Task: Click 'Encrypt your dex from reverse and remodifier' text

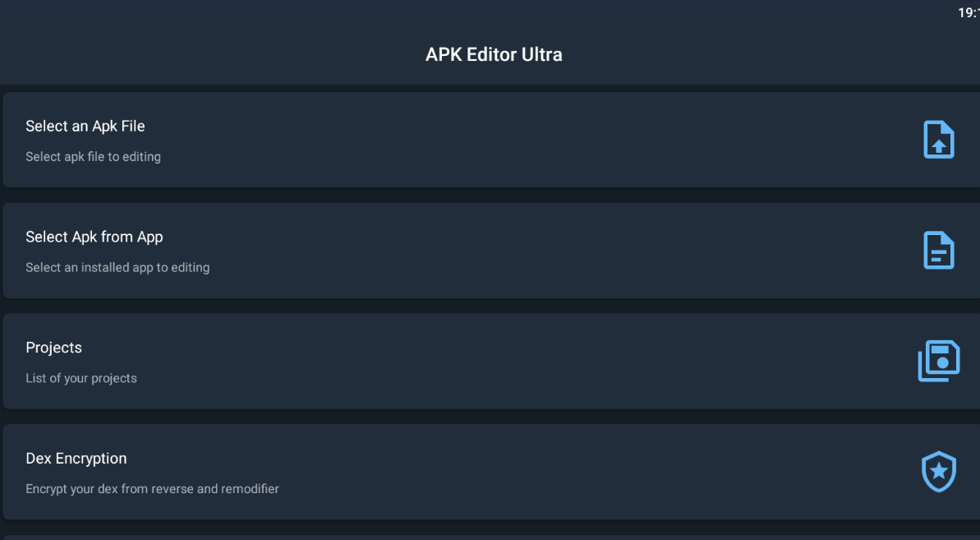Action: click(x=153, y=489)
